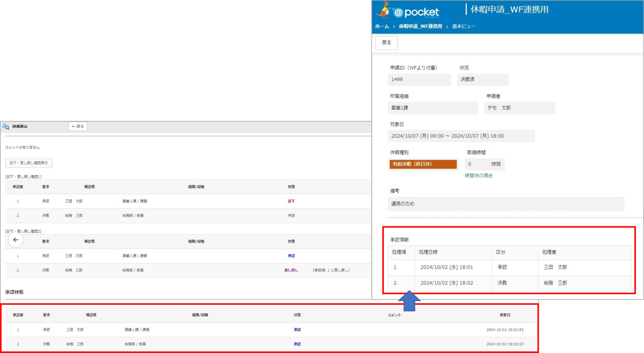Select the 2024-10-02 18:01:51 timestamp
644x353 pixels.
[505, 330]
